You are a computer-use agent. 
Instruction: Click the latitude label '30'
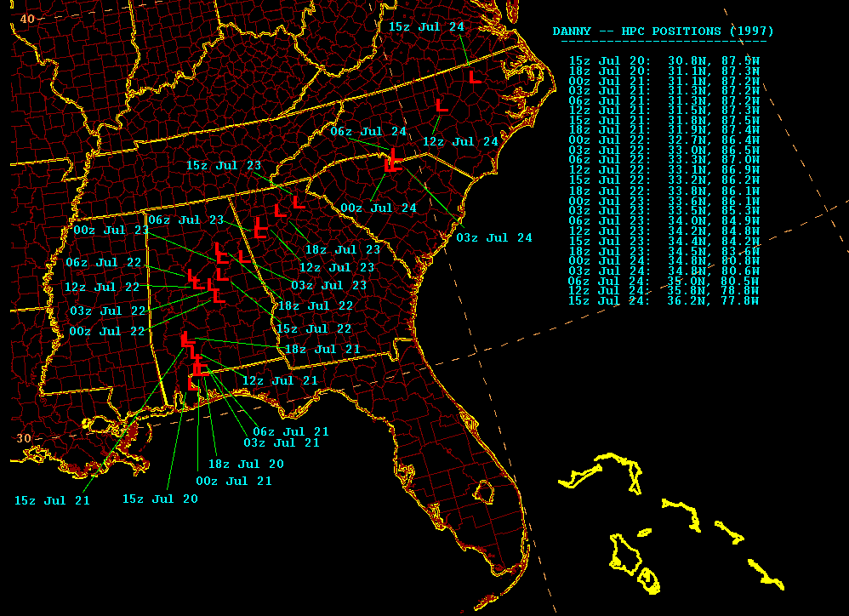pyautogui.click(x=24, y=438)
